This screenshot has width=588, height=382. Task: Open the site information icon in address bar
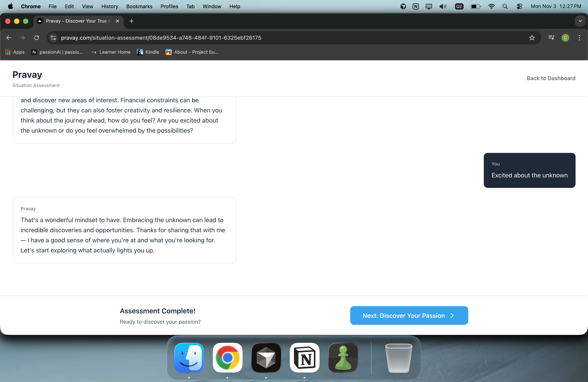click(53, 38)
